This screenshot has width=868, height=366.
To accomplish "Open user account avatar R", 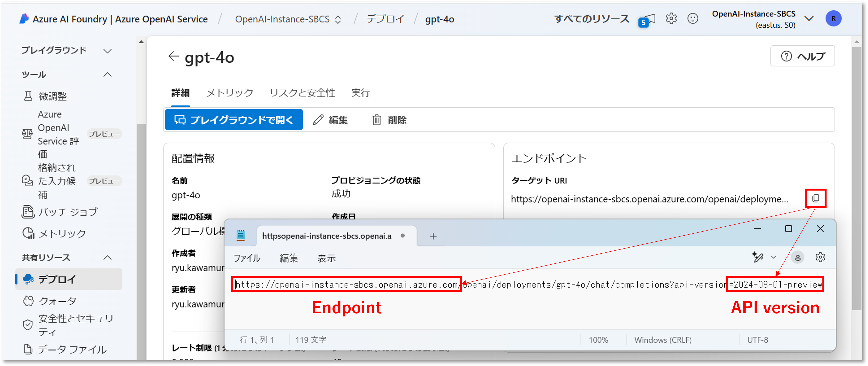I will tap(833, 19).
